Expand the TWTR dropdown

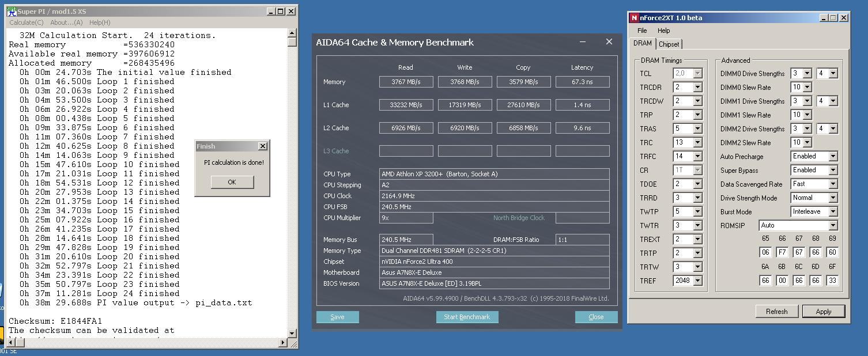(x=697, y=225)
